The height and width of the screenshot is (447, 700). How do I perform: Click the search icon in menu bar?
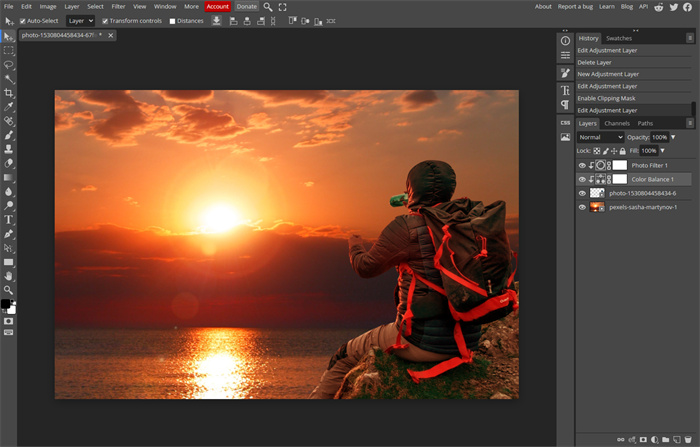pyautogui.click(x=268, y=6)
